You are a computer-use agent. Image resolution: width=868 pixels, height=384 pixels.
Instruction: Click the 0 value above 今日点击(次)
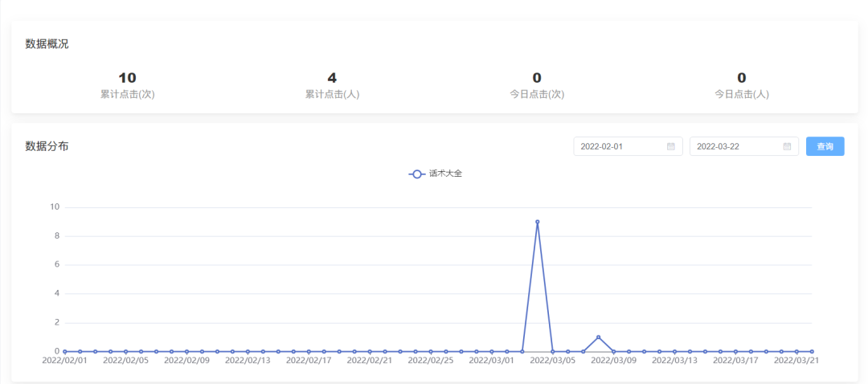pyautogui.click(x=537, y=78)
